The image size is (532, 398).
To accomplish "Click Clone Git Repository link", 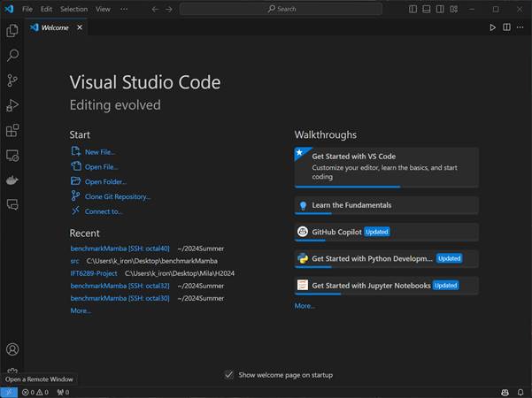I will click(x=111, y=196).
